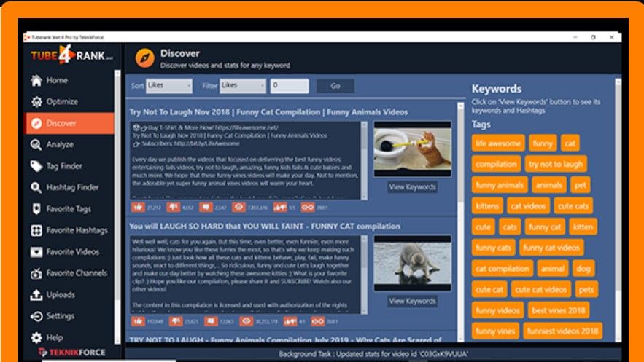Click the Go button
644x362 pixels.
pos(335,86)
